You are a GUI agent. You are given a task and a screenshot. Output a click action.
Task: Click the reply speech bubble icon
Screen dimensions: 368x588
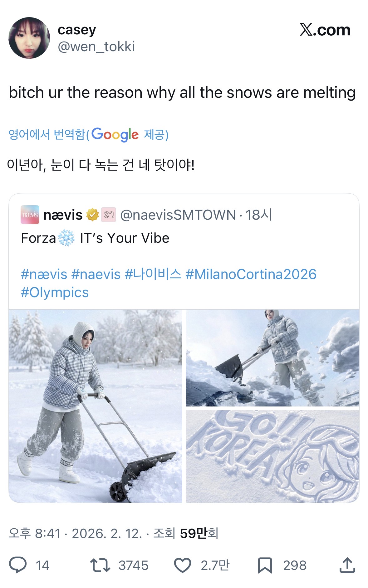click(18, 565)
